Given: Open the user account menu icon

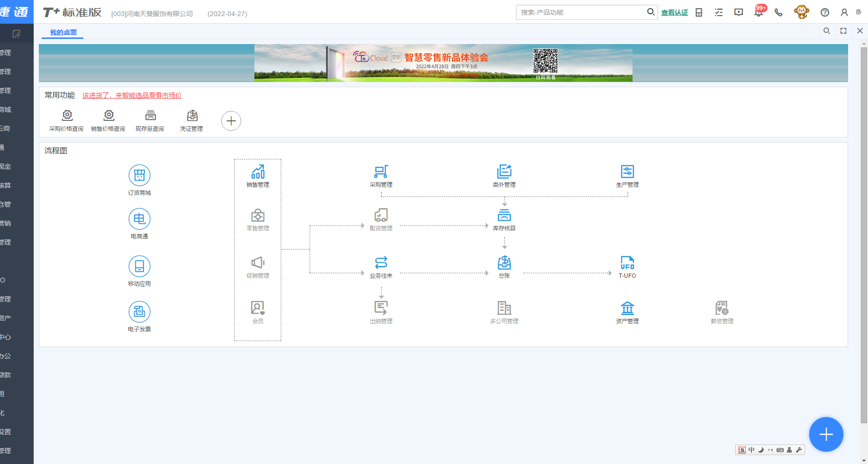Looking at the screenshot, I should pyautogui.click(x=844, y=12).
